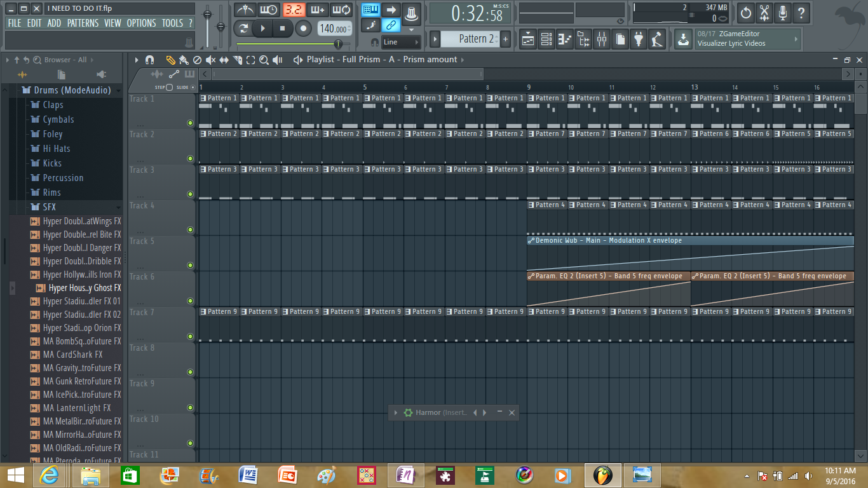
Task: Toggle Typing keyboard to piano
Action: [x=371, y=10]
